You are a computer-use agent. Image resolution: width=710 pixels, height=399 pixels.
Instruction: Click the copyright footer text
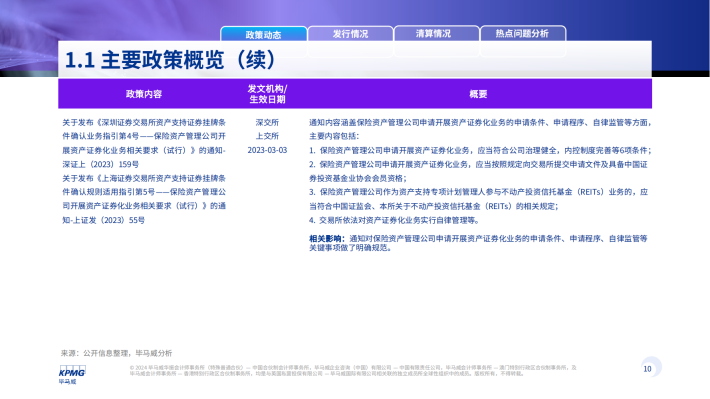pos(353,370)
